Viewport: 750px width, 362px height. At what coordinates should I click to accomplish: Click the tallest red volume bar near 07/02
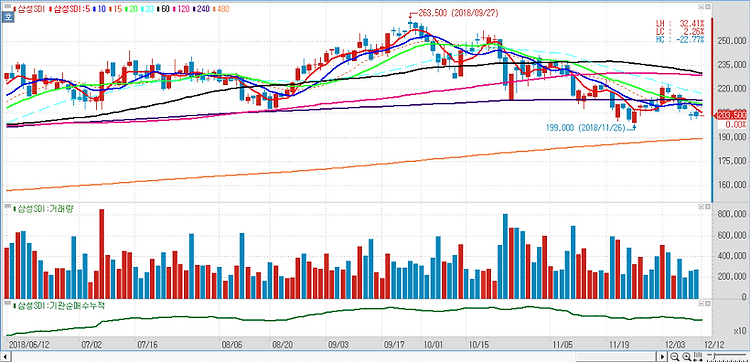point(101,253)
